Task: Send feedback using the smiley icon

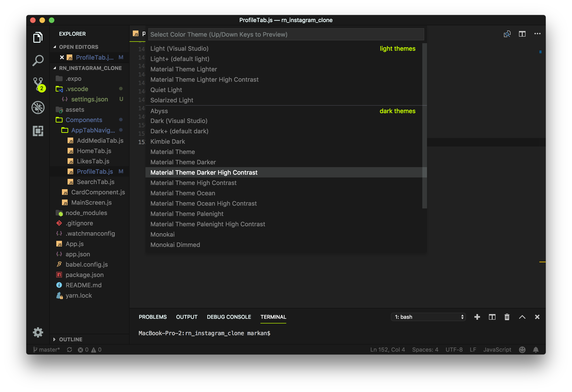Action: point(522,350)
